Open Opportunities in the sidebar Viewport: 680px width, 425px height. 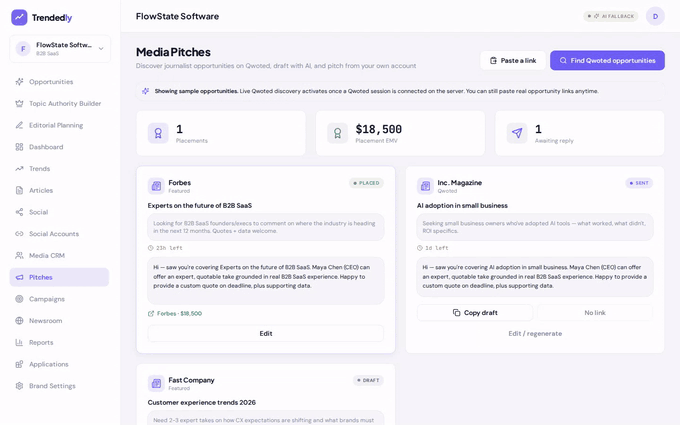pos(59,82)
